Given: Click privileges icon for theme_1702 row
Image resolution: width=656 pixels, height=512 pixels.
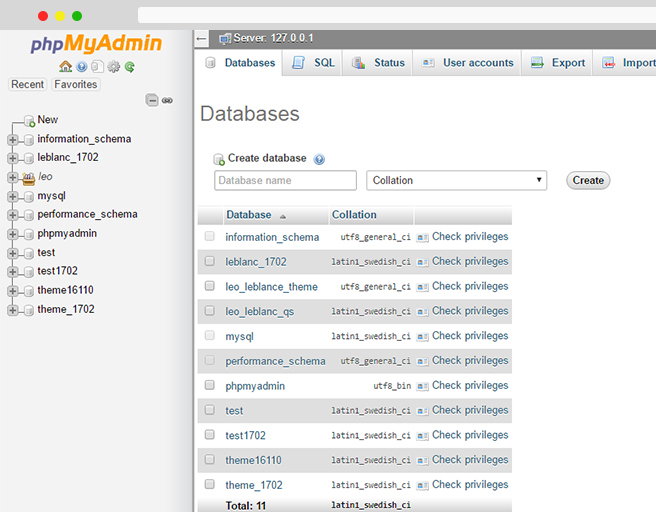Looking at the screenshot, I should 423,485.
